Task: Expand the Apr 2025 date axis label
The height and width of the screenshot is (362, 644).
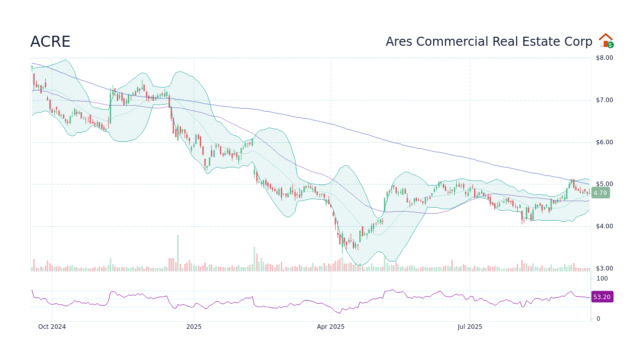Action: pyautogui.click(x=331, y=327)
